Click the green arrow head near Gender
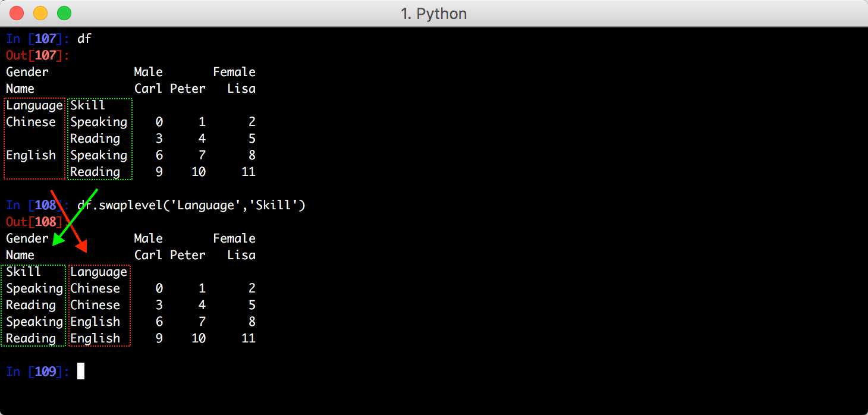This screenshot has width=868, height=415. [57, 240]
